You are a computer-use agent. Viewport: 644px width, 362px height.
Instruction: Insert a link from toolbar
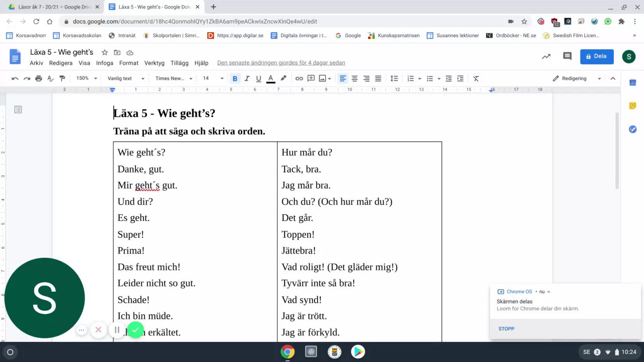click(x=299, y=78)
